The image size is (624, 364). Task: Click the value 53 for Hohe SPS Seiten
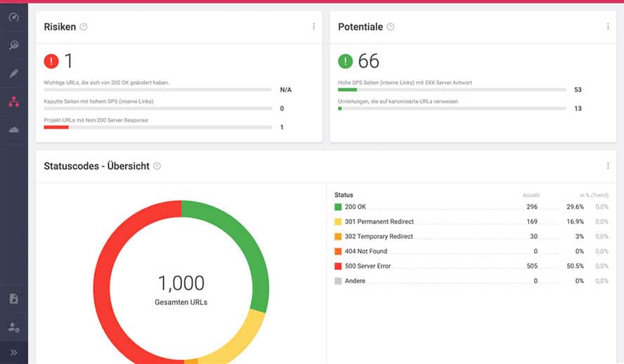(578, 90)
